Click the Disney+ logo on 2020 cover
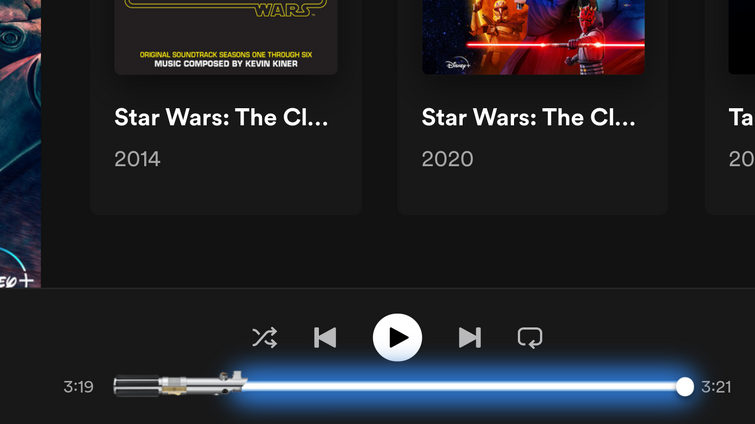Viewport: 755px width, 424px height. tap(457, 64)
